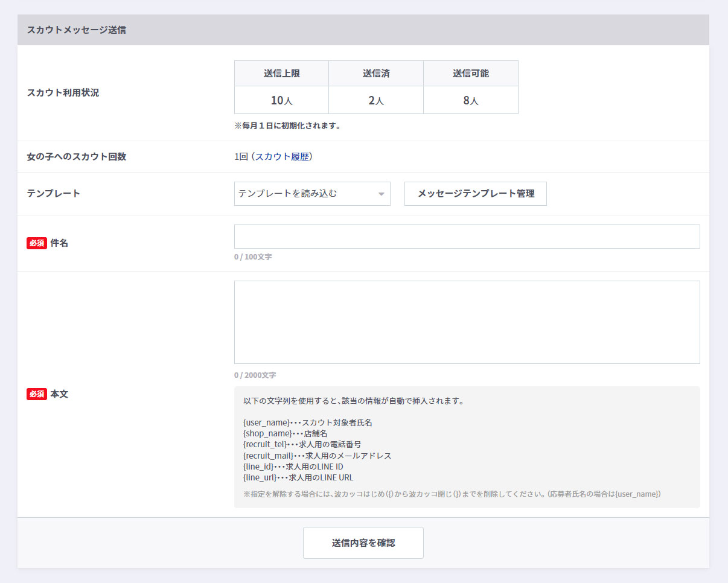Select the 2人 already-sent cell
Viewport: 728px width, 583px height.
[375, 100]
